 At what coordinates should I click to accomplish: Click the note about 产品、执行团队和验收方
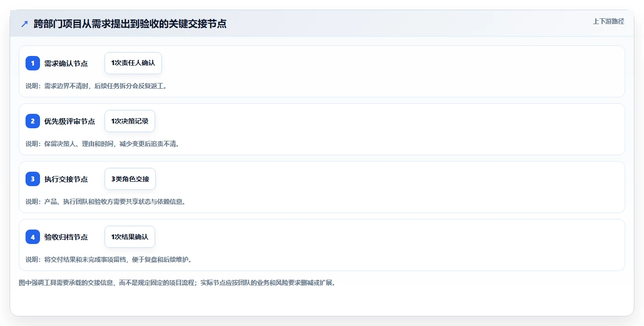coord(106,202)
